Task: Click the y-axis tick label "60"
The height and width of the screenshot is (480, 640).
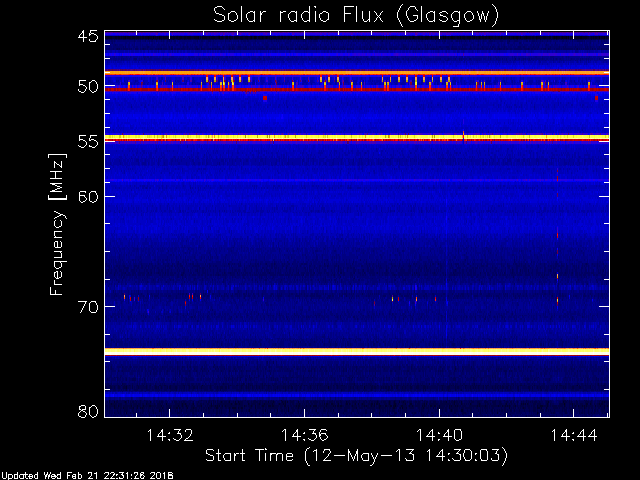Action: 88,197
